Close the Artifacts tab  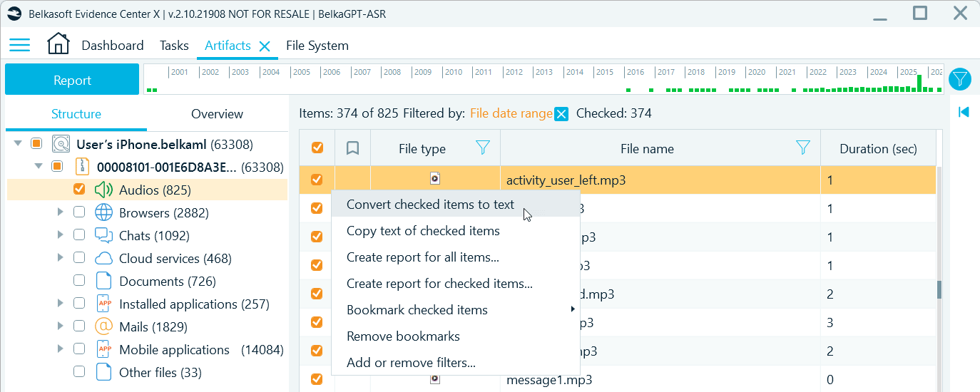pos(265,46)
